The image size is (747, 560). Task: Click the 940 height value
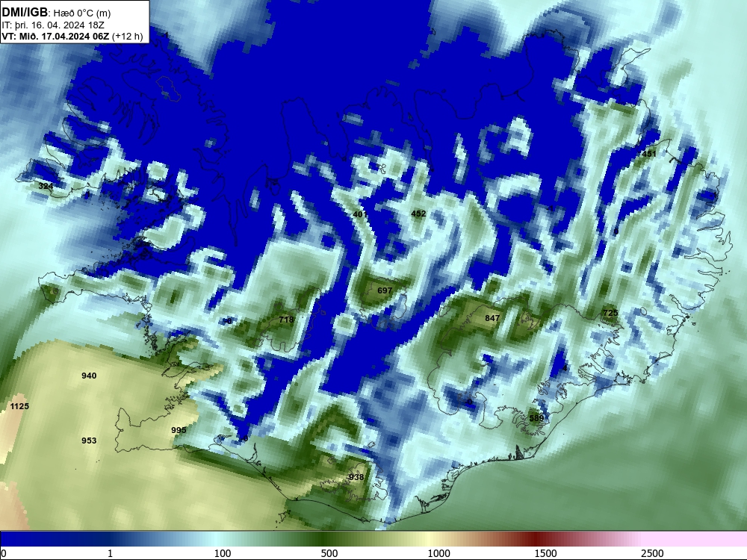(89, 376)
